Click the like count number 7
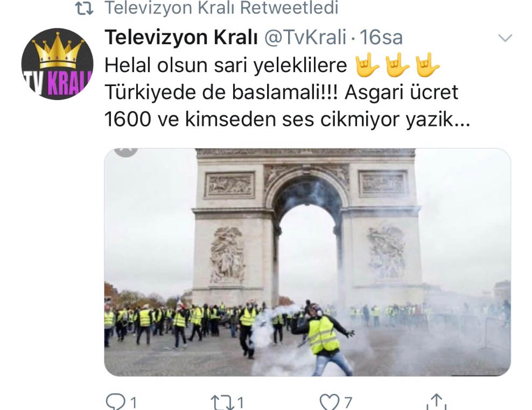Viewport: 532px width, 410px height. (348, 403)
